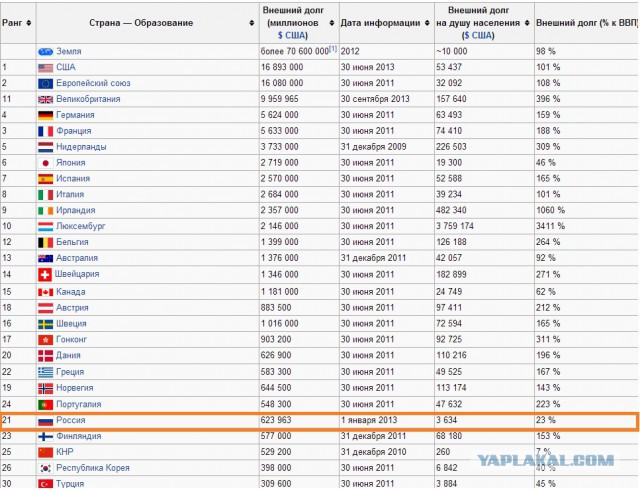
Task: Open the Швейцария country link
Action: (77, 274)
